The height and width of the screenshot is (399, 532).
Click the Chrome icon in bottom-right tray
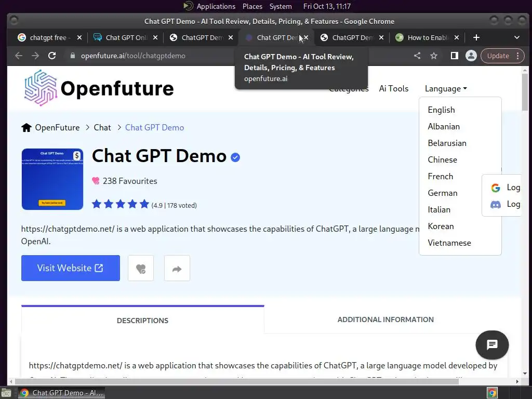pos(492,393)
